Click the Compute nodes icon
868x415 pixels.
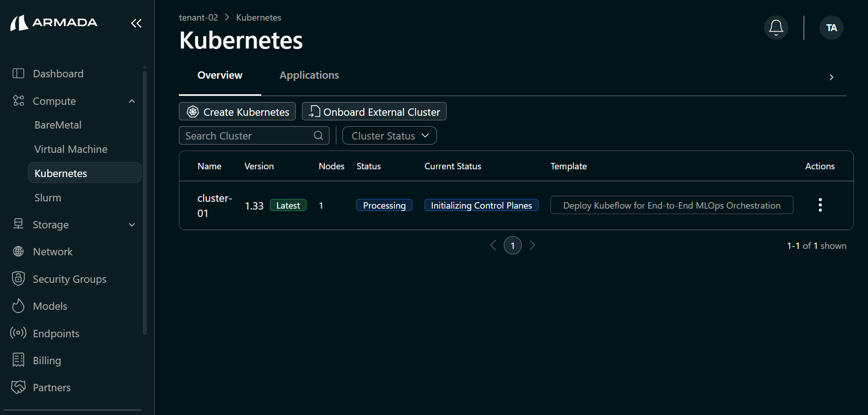(x=18, y=101)
